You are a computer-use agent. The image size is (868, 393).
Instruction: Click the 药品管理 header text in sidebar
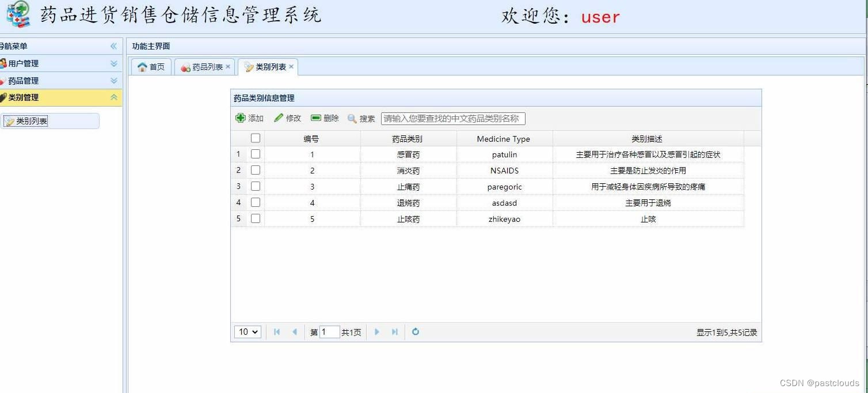[x=24, y=81]
